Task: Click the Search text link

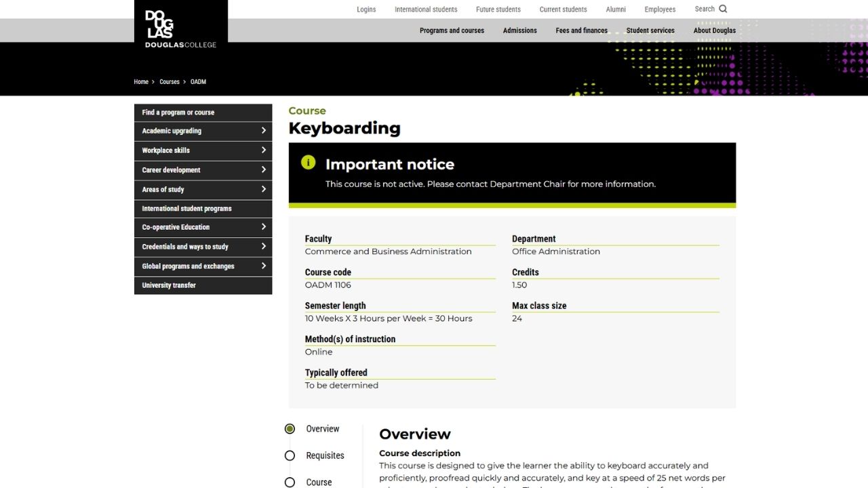Action: pyautogui.click(x=705, y=9)
